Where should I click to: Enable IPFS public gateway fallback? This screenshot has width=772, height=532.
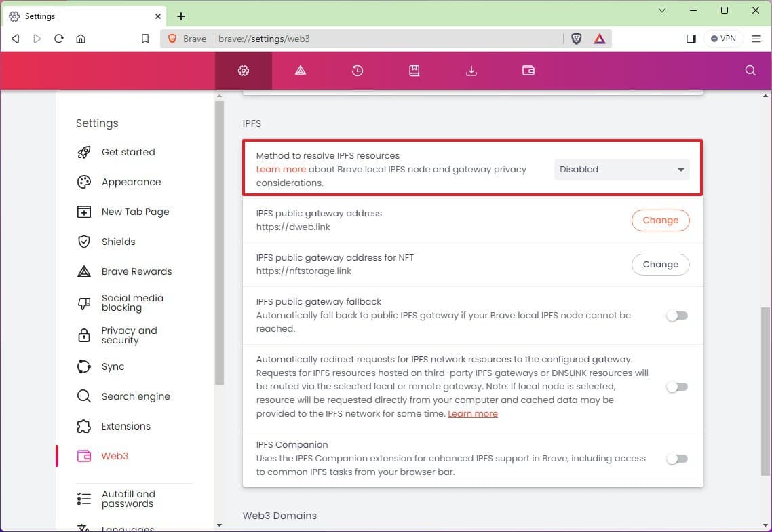tap(676, 316)
